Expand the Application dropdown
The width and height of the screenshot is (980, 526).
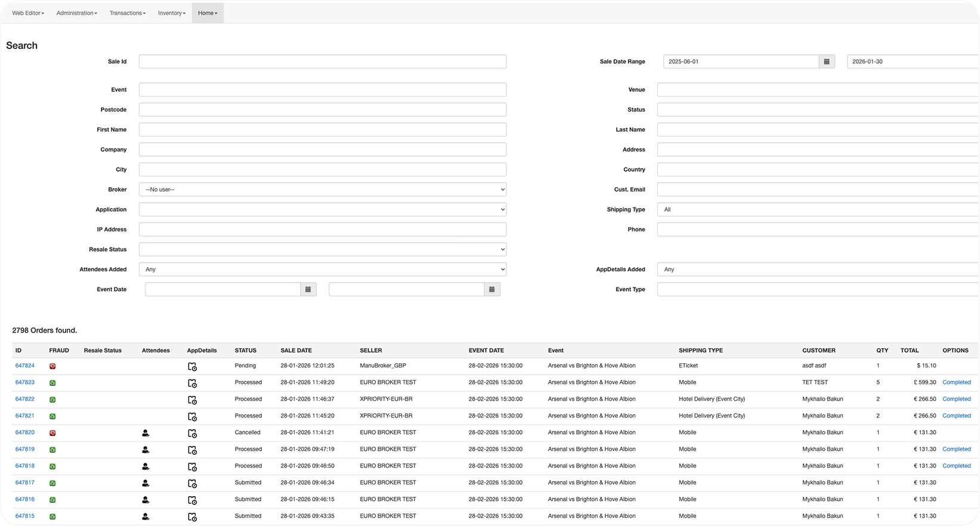(323, 209)
